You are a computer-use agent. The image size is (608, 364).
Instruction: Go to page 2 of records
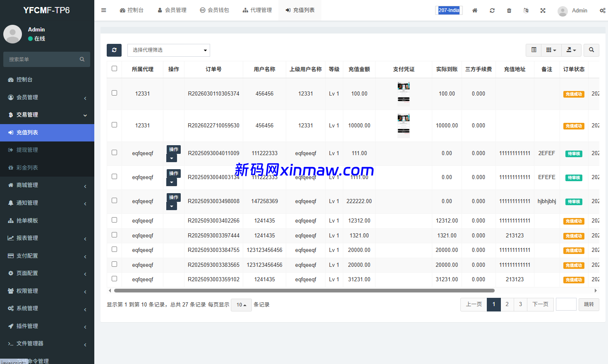pyautogui.click(x=507, y=304)
